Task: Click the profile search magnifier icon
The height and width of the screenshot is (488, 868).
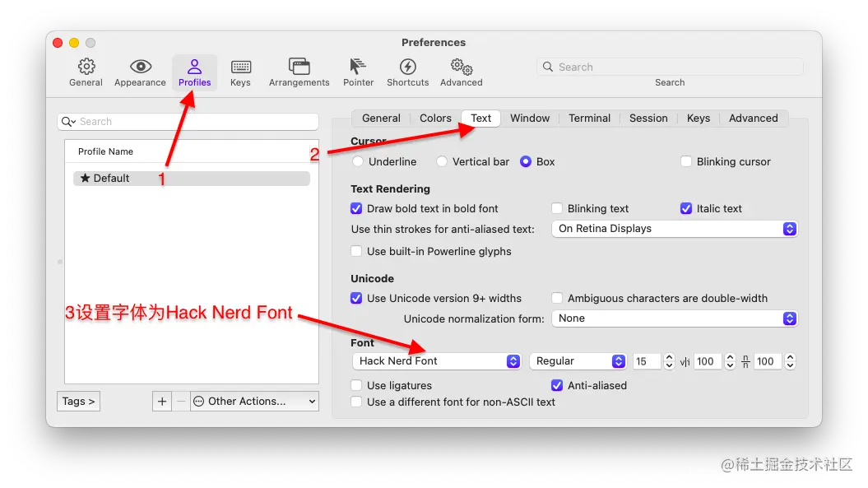Action: (x=68, y=122)
